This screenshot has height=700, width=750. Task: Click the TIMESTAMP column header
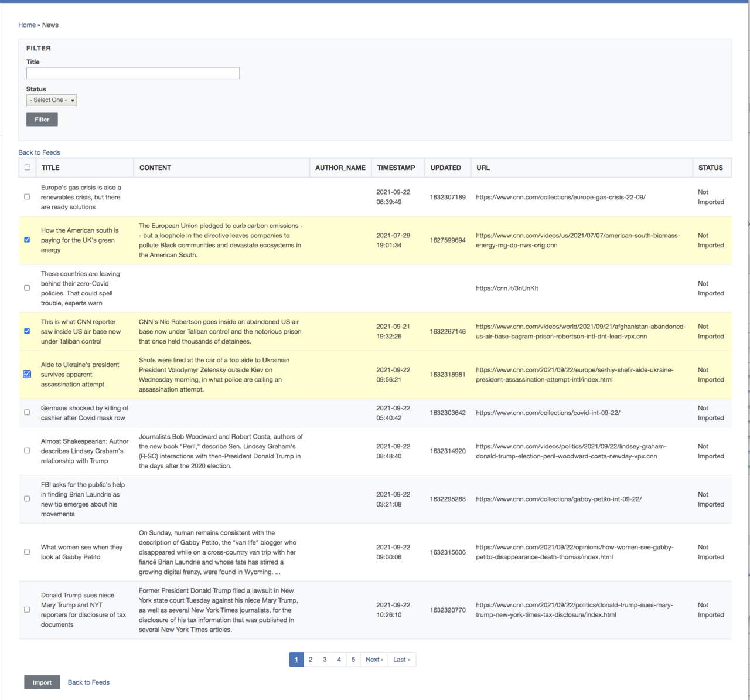click(x=396, y=168)
